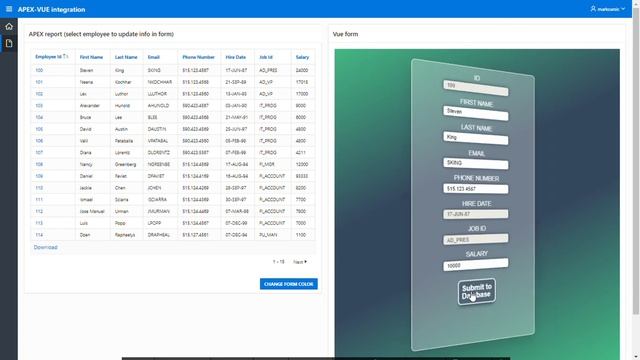Click Submit to Database button
This screenshot has height=360, width=640.
tap(477, 291)
